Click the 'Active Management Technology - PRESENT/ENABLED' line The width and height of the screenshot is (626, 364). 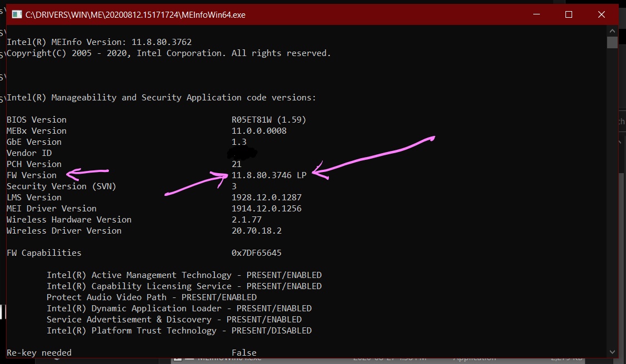pyautogui.click(x=184, y=275)
